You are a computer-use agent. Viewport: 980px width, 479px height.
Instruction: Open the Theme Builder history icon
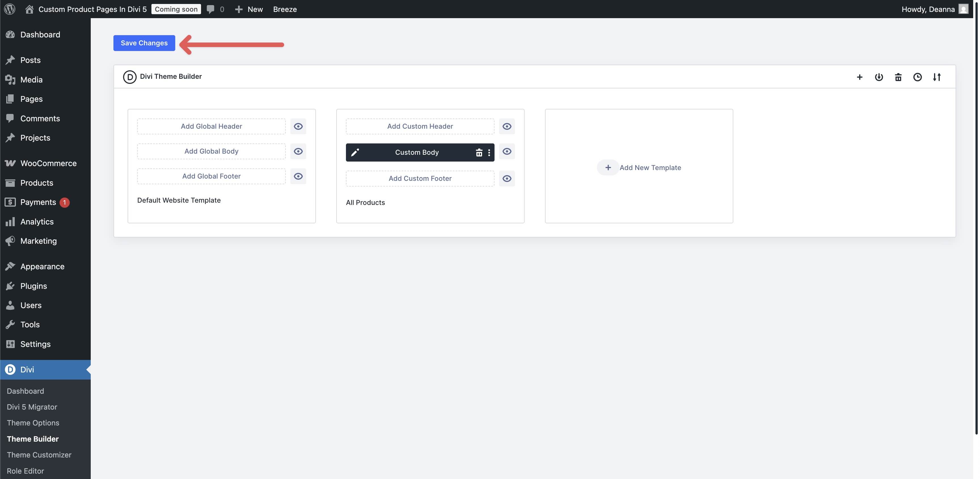(918, 77)
